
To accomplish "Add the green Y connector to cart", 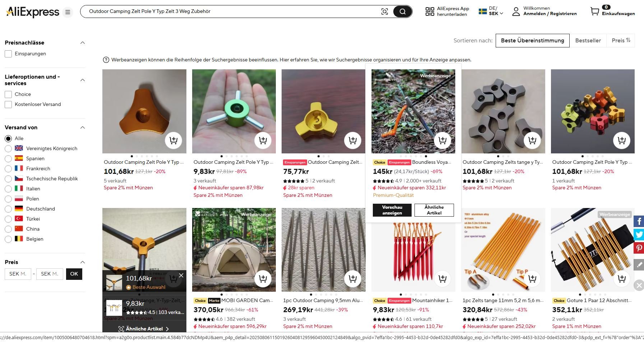I will [x=263, y=140].
